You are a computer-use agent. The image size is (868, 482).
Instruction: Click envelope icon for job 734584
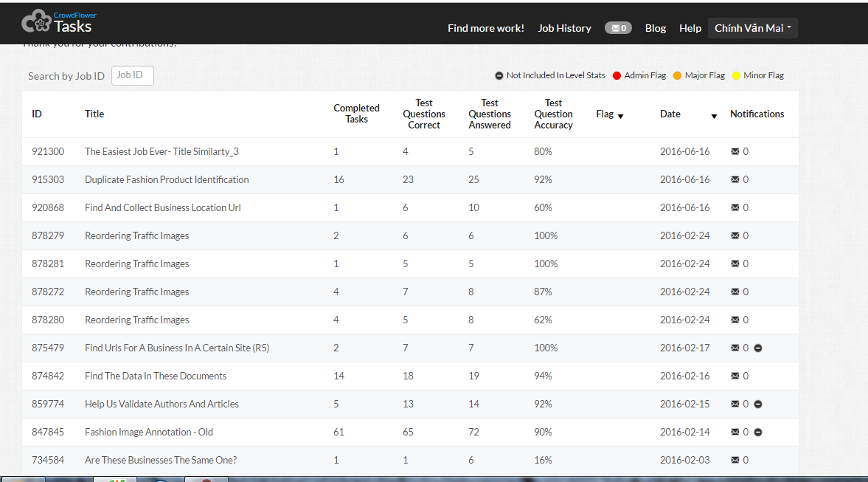tap(735, 460)
